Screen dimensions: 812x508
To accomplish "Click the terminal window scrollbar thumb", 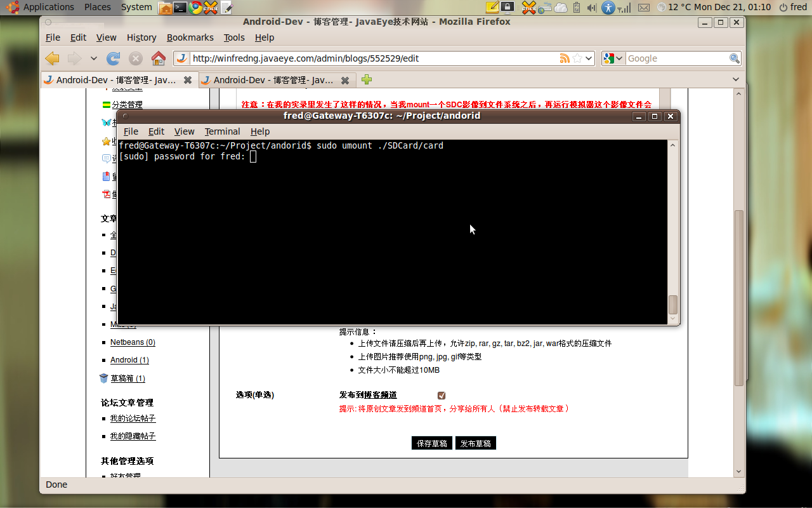I will pyautogui.click(x=673, y=305).
